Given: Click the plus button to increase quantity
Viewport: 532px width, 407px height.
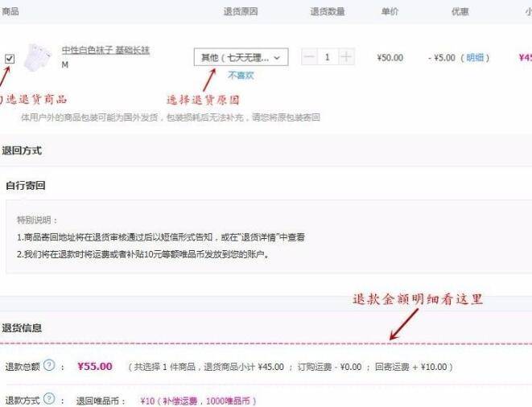Looking at the screenshot, I should (346, 57).
